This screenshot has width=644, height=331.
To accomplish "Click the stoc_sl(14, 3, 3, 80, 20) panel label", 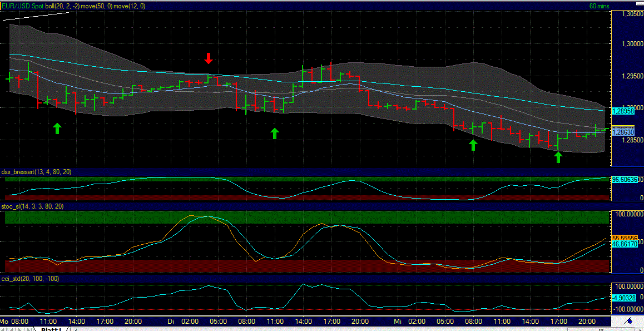I will 31,206.
